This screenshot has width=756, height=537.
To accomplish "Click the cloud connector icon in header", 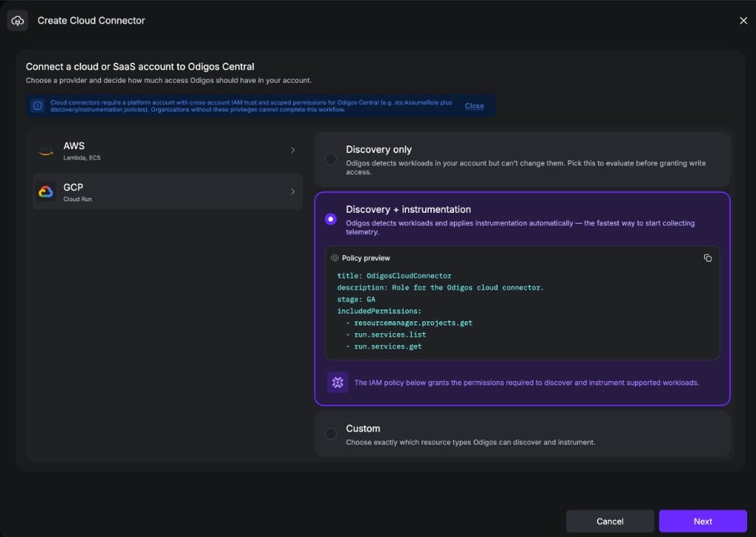I will (x=18, y=21).
